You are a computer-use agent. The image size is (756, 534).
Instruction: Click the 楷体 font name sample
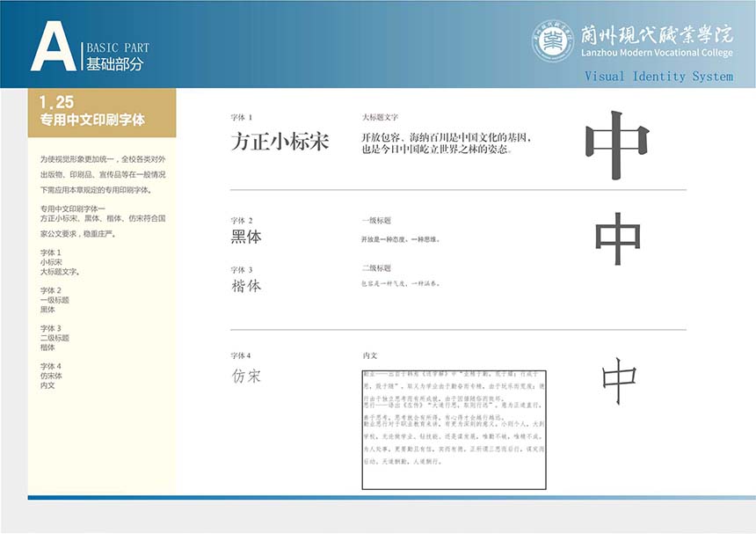246,286
